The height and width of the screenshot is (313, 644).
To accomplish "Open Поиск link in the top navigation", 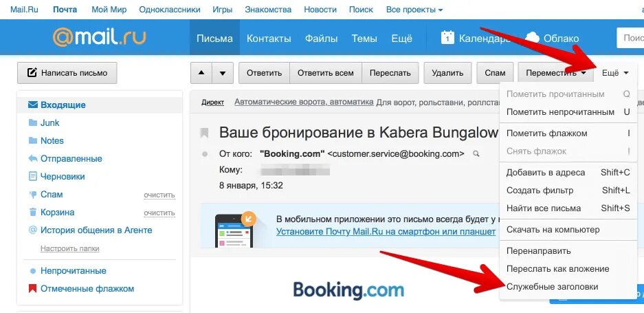I will 362,10.
